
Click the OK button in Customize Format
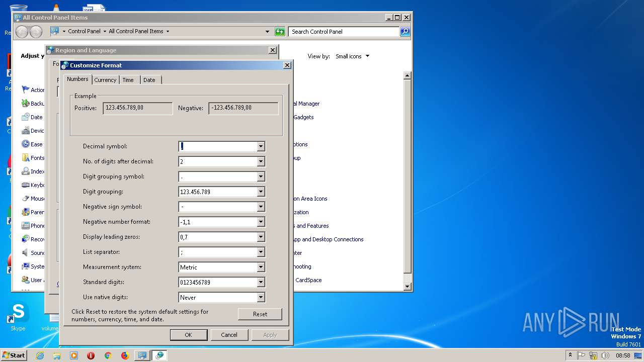tap(188, 335)
